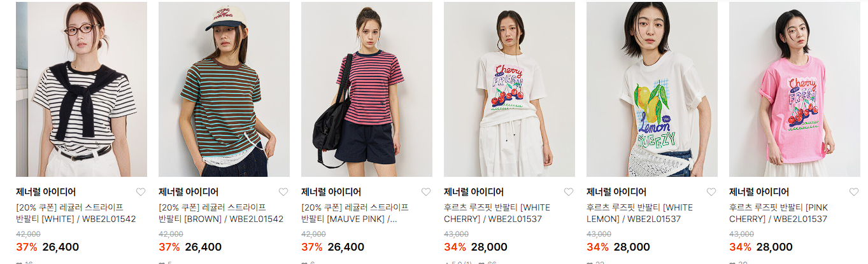Open 후르츠 루즈핏 반팔티 [WHITE LEMON] link
Screen dimensions: 868x264
[x=639, y=213]
